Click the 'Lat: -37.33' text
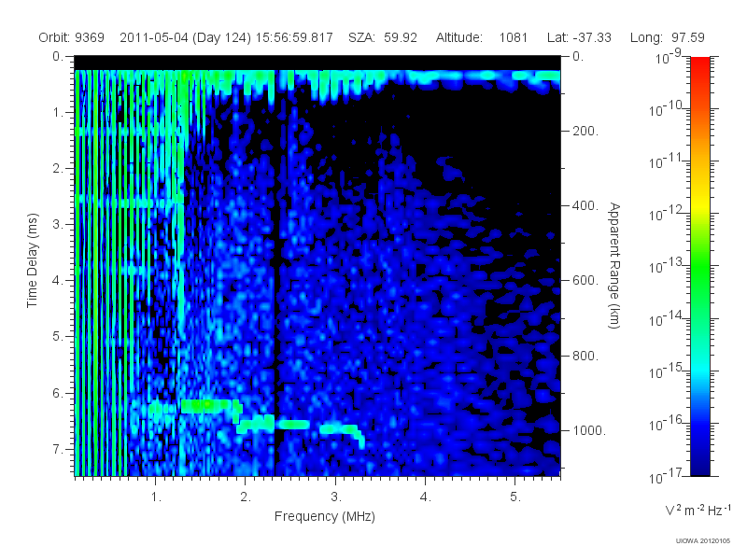 (x=579, y=37)
